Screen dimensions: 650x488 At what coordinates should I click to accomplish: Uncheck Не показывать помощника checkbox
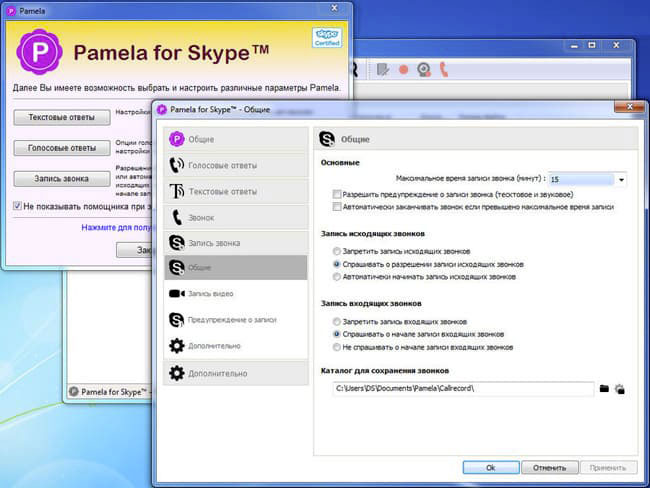pyautogui.click(x=17, y=206)
